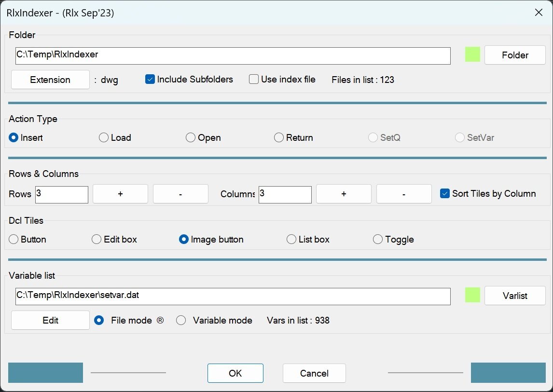Increase rows with the plus button
This screenshot has height=392, width=553.
pyautogui.click(x=120, y=194)
